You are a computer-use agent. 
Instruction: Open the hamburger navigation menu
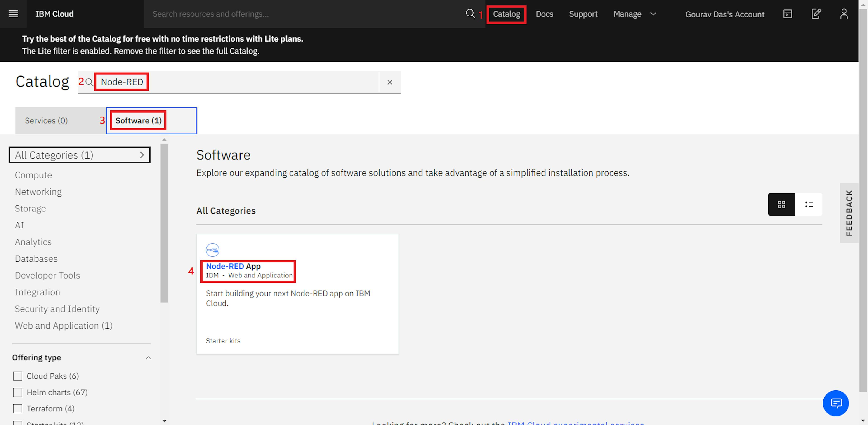tap(13, 14)
